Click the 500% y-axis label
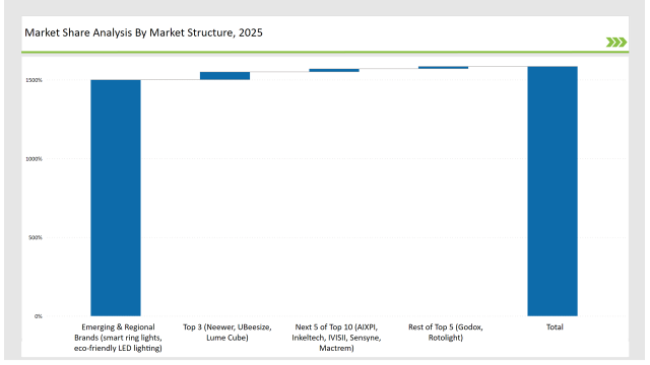Screen dimensions: 650x365 click(x=35, y=238)
